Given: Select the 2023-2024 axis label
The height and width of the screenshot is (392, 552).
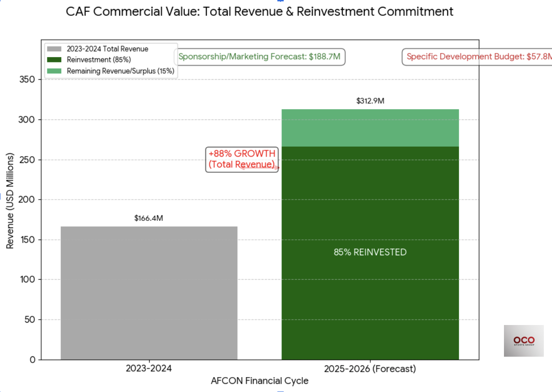Looking at the screenshot, I should tap(149, 369).
